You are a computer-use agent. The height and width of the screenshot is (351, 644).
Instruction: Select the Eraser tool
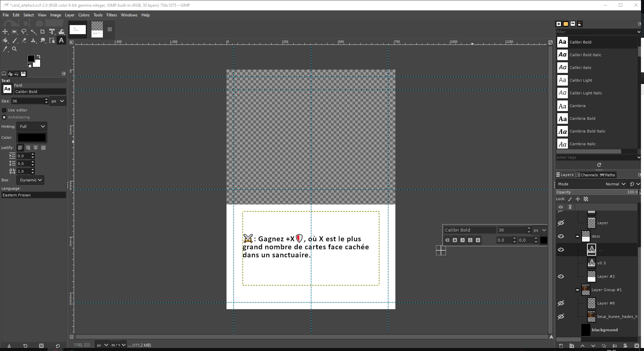24,40
